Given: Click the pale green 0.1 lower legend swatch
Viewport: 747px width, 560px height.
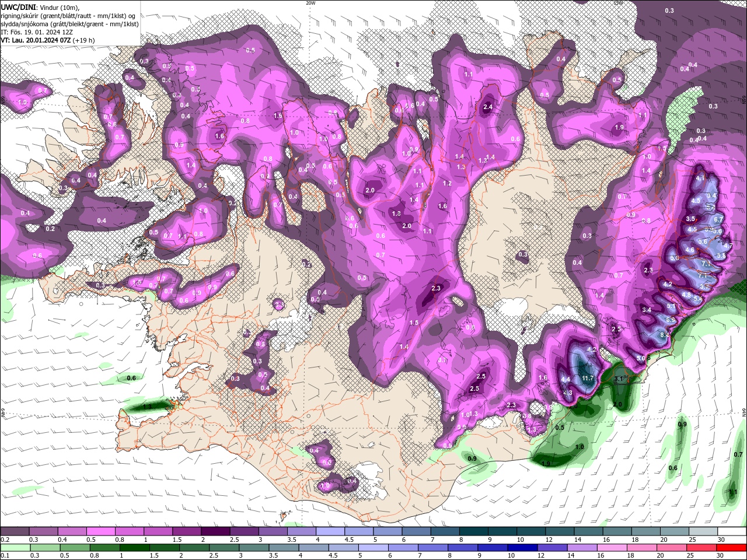Looking at the screenshot, I should coord(15,548).
